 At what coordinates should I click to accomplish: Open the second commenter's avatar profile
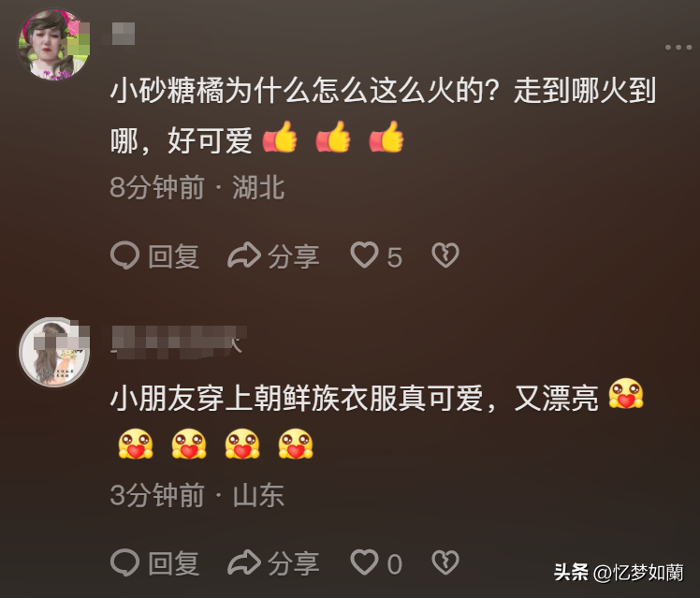click(x=54, y=352)
